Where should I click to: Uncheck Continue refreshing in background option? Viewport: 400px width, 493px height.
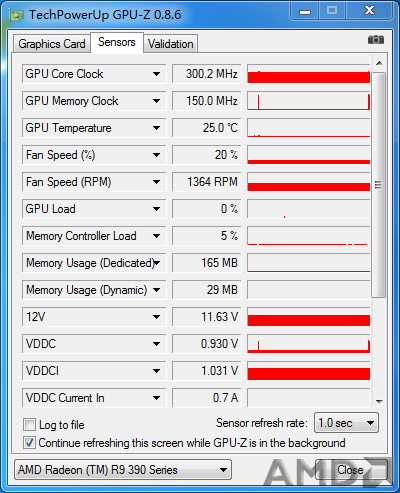(x=29, y=443)
